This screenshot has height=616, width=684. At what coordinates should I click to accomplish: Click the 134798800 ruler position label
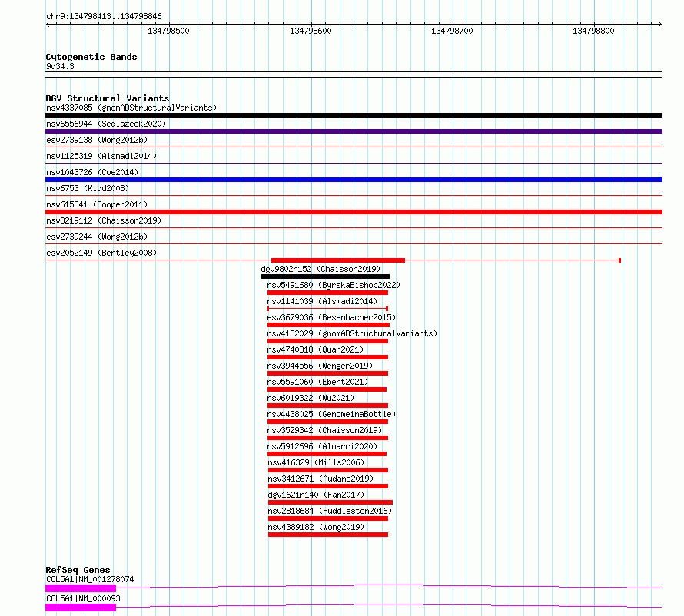pos(593,31)
